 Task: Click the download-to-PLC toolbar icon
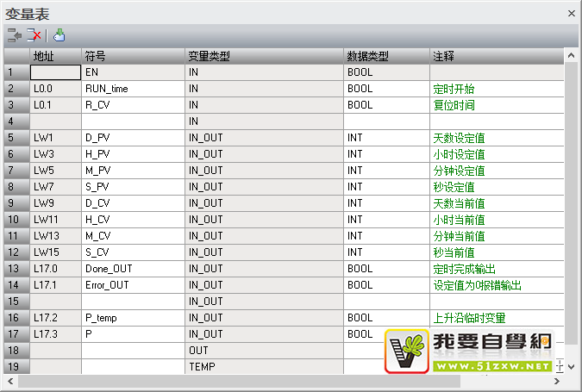(59, 35)
